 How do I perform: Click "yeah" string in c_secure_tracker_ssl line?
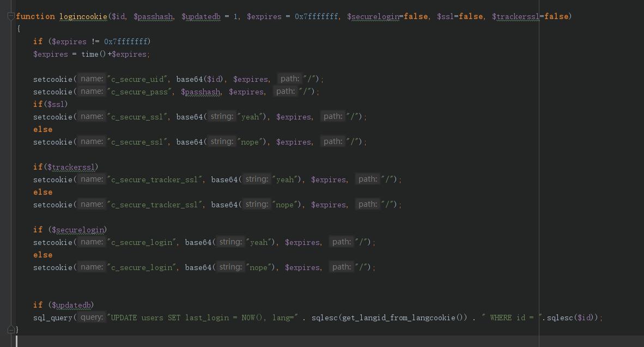[x=285, y=180]
